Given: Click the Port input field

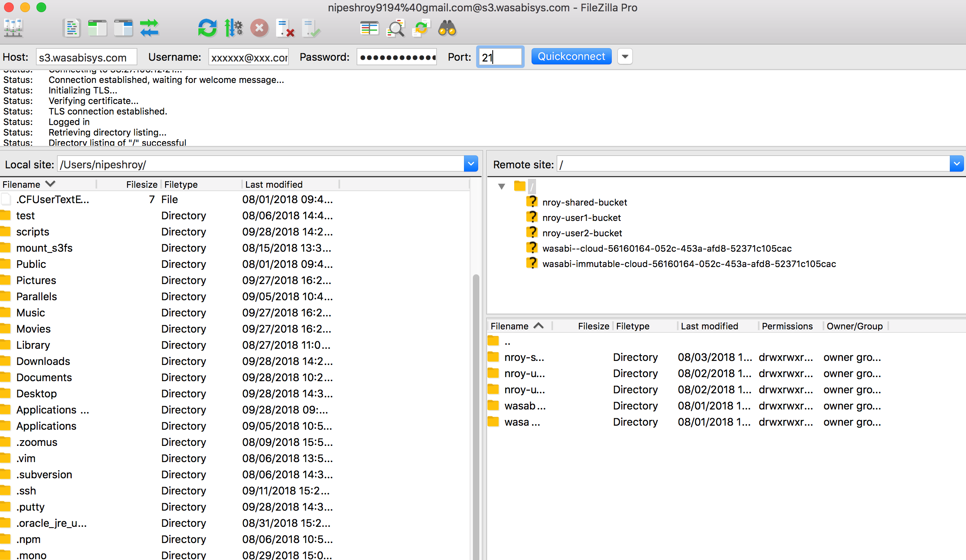Looking at the screenshot, I should (x=500, y=57).
